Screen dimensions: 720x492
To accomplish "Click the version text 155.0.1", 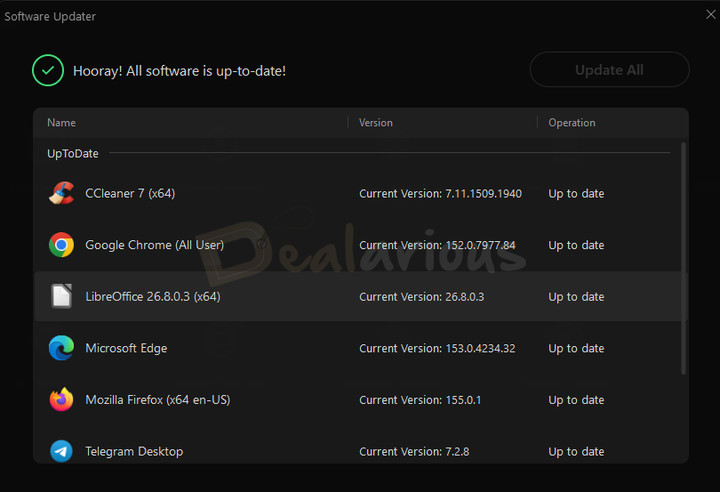I will [463, 400].
